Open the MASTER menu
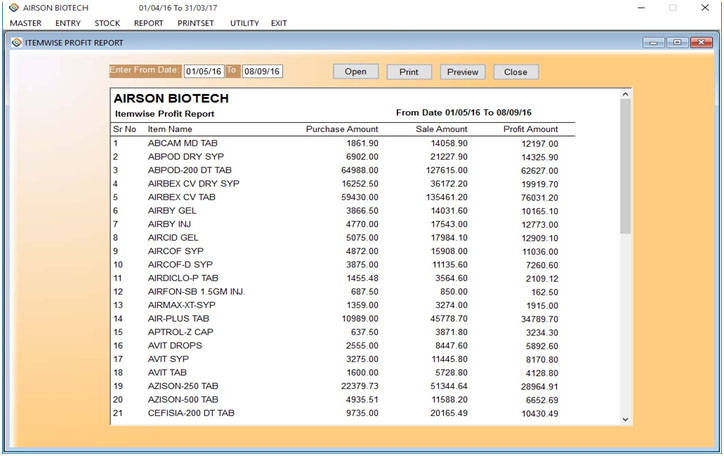 click(24, 22)
